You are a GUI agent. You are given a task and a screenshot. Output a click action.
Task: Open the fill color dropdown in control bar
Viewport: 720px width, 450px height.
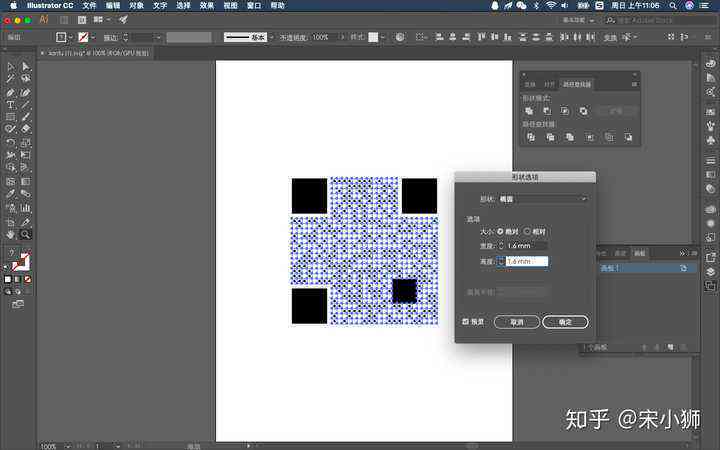(71, 37)
